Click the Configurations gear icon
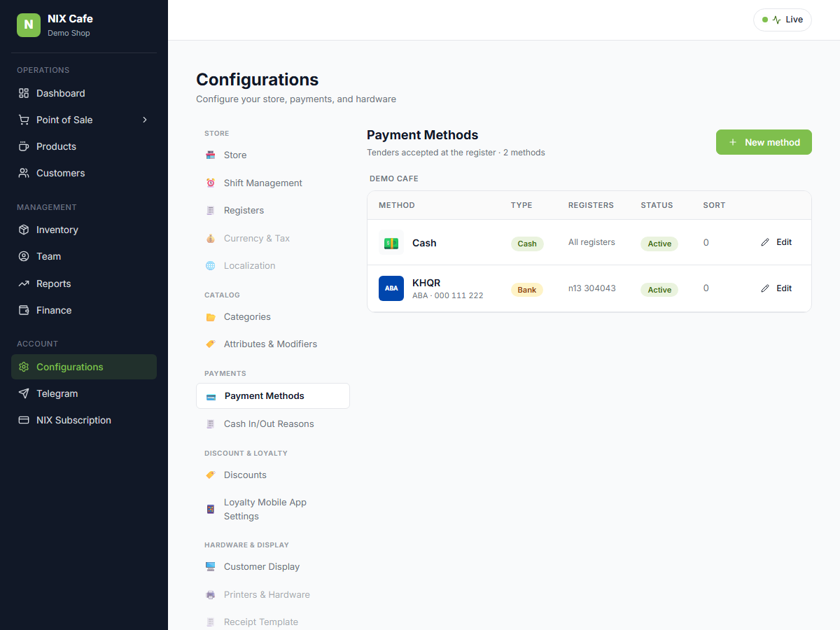Viewport: 840px width, 630px height. click(x=24, y=367)
